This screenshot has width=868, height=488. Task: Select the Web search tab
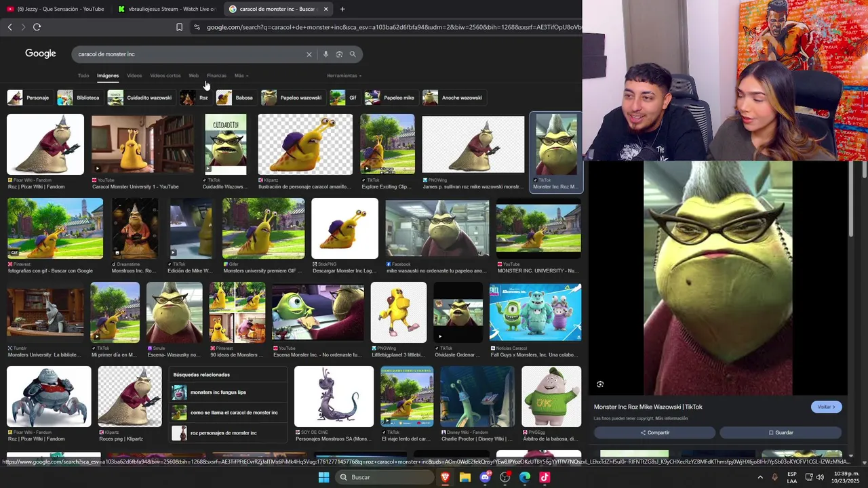[194, 76]
